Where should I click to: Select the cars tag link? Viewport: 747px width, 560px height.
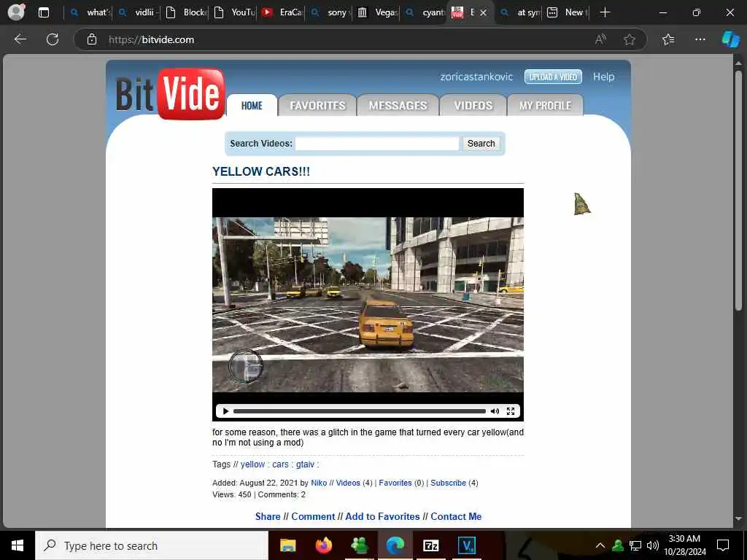(x=280, y=464)
